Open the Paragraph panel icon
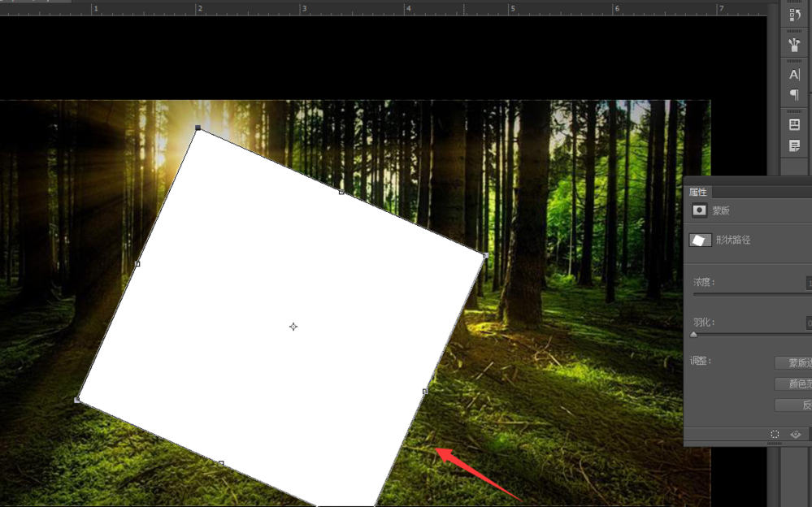This screenshot has width=812, height=507. coord(794,95)
